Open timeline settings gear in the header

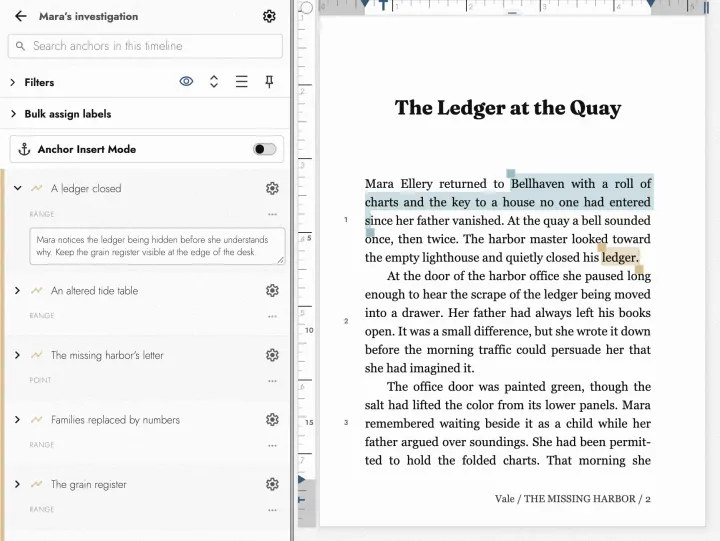tap(269, 17)
